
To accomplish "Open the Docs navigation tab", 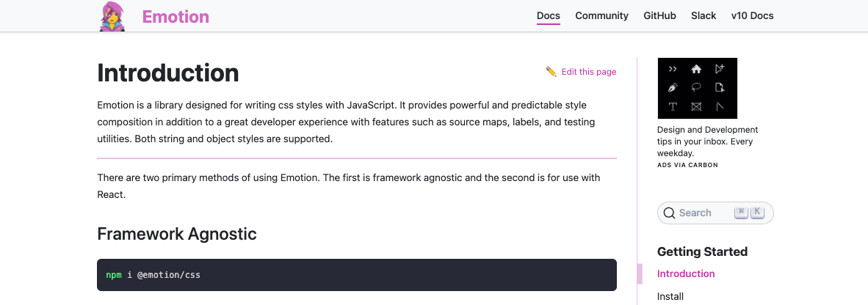I will 549,15.
